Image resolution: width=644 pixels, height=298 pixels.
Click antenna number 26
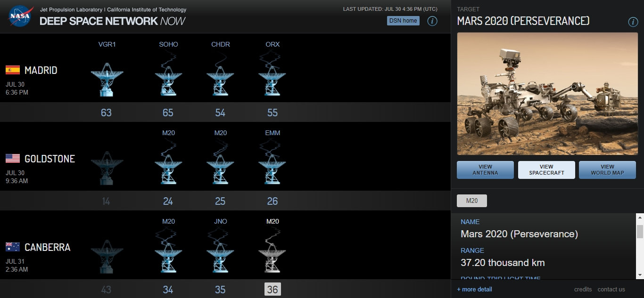tap(272, 201)
